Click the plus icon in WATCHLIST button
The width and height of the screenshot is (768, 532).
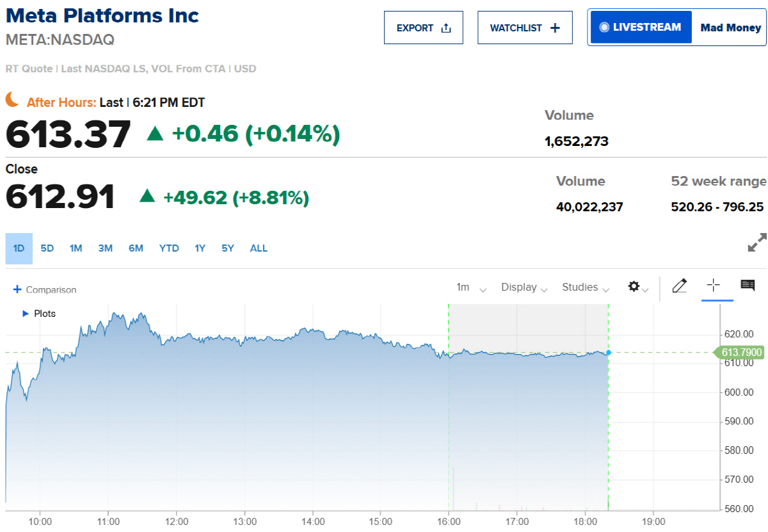(x=555, y=28)
